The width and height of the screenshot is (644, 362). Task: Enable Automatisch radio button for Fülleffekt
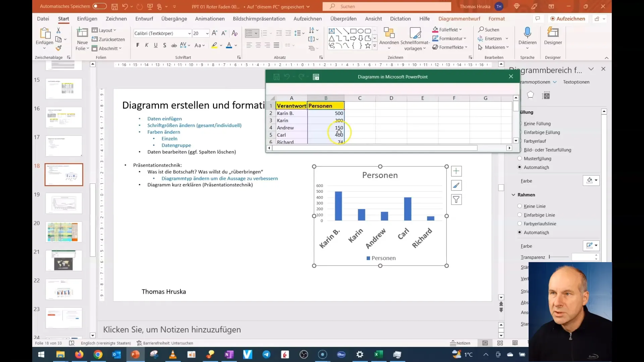(x=520, y=167)
